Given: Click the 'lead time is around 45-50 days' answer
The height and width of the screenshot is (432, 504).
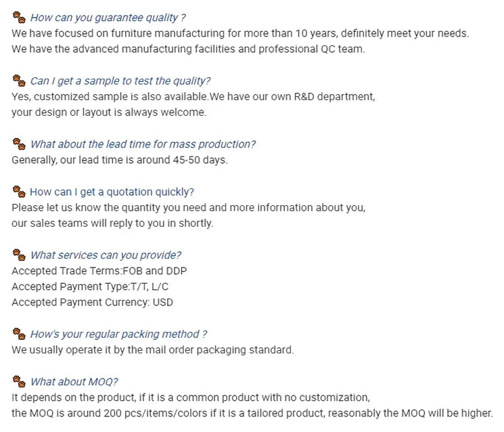Looking at the screenshot, I should click(120, 160).
